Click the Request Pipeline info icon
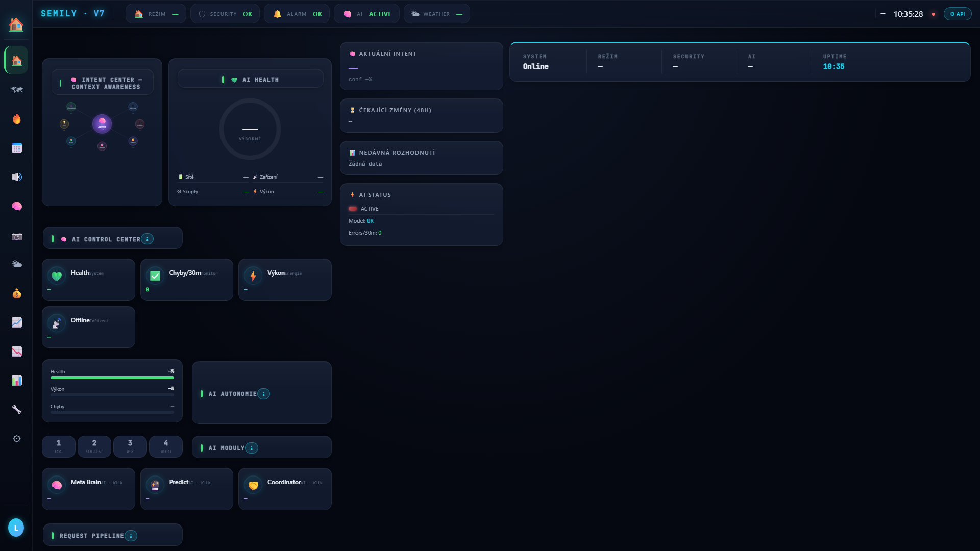The width and height of the screenshot is (980, 551). coord(131,536)
